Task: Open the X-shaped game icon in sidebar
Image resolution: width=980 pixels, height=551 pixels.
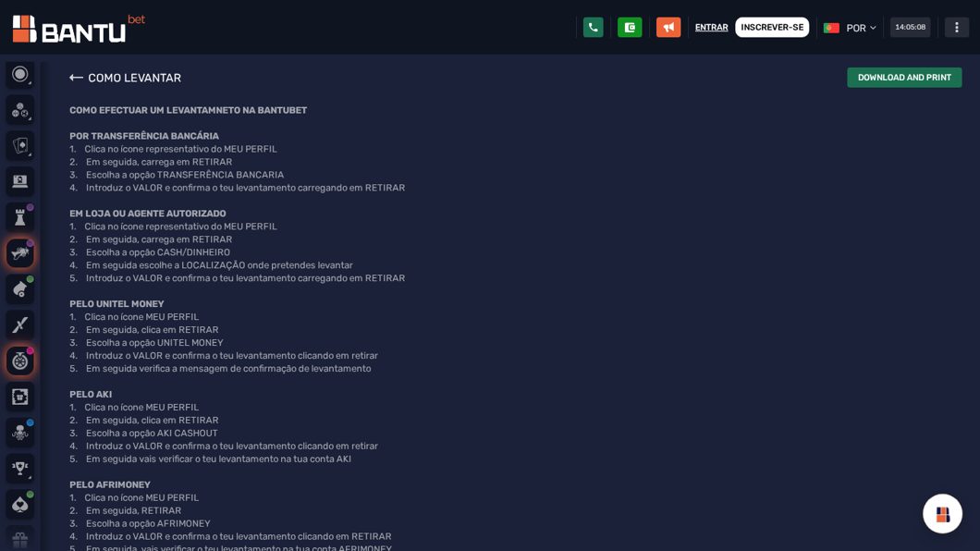Action: pyautogui.click(x=20, y=324)
